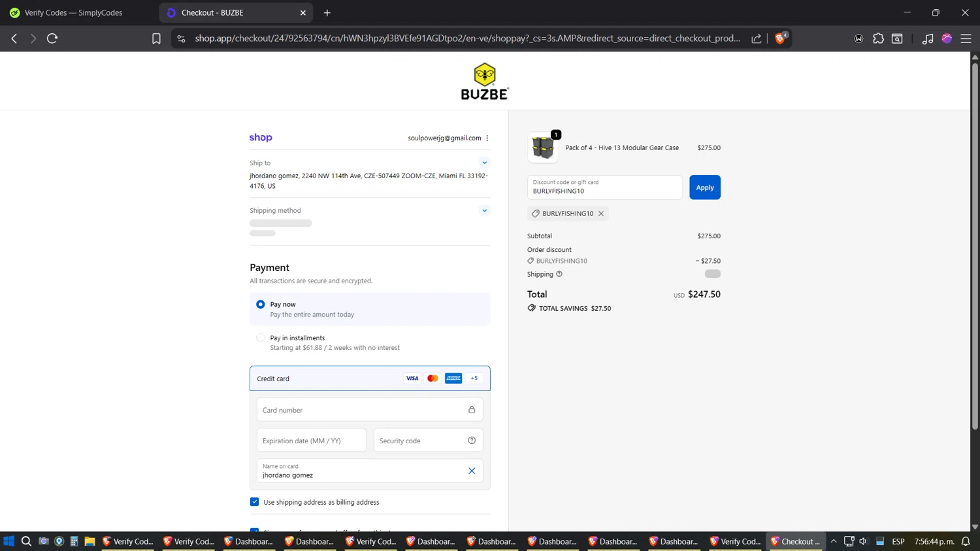This screenshot has height=551, width=980.
Task: Open the Windows Start menu
Action: coord(9,541)
